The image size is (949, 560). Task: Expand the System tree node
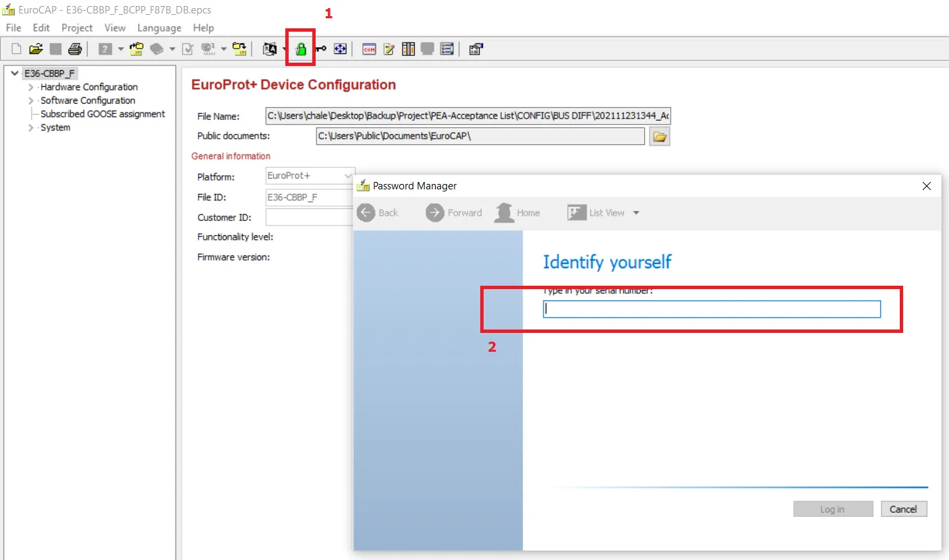click(x=31, y=127)
